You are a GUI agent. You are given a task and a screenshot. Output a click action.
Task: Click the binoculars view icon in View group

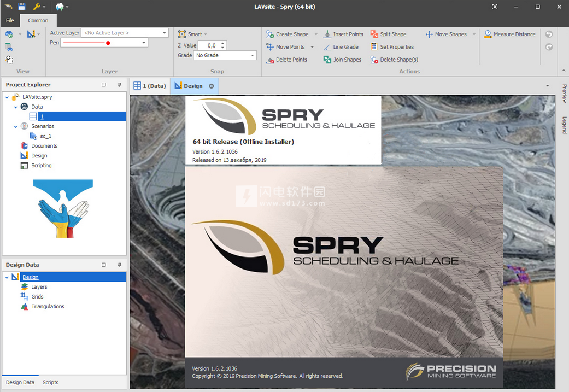(x=9, y=34)
